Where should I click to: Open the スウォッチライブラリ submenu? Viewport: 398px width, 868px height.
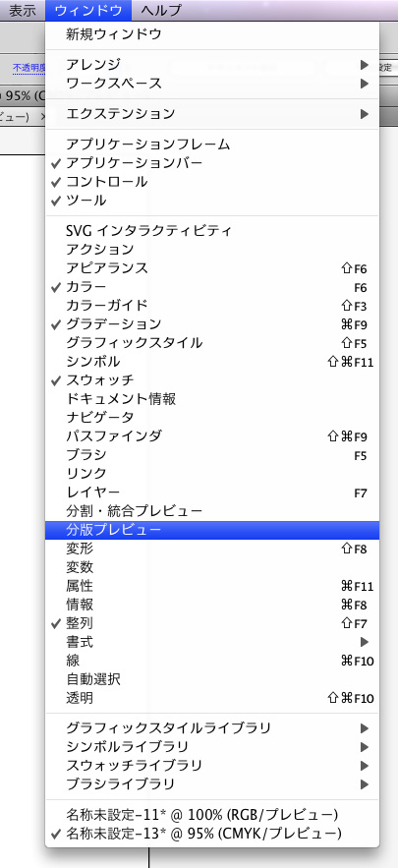[x=212, y=766]
